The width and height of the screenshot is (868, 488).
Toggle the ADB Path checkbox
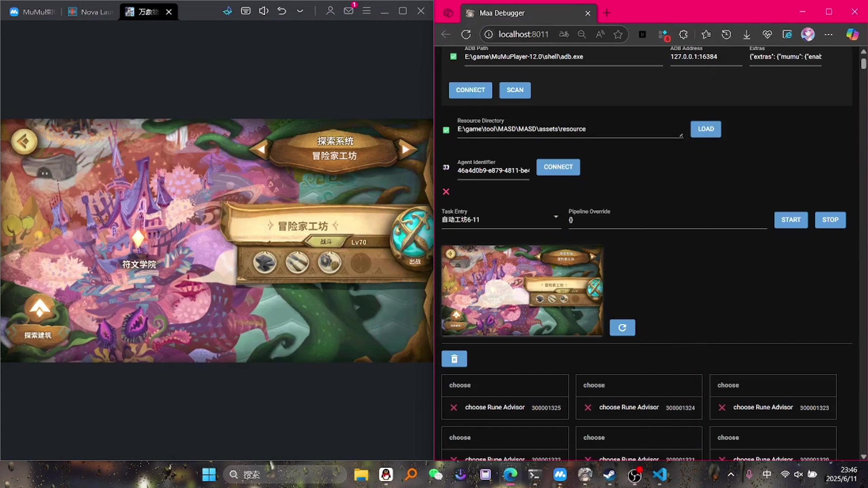pos(453,56)
